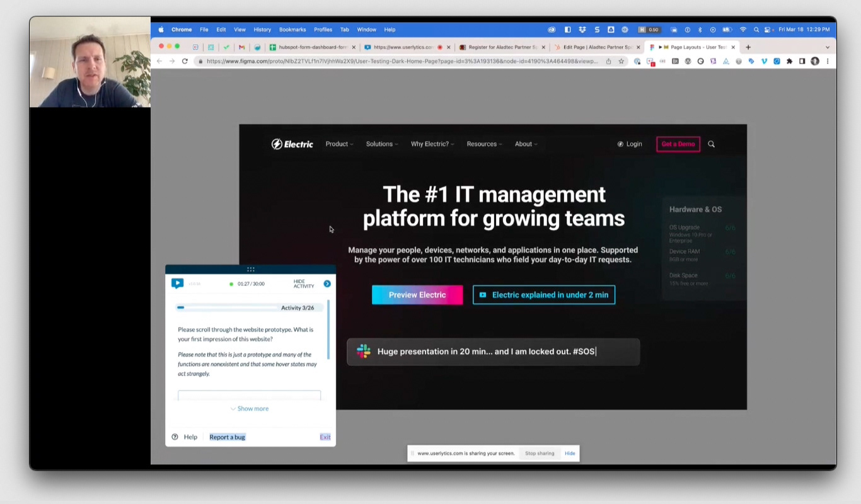Click the Stop sharing button
This screenshot has height=504, width=861.
pos(540,454)
